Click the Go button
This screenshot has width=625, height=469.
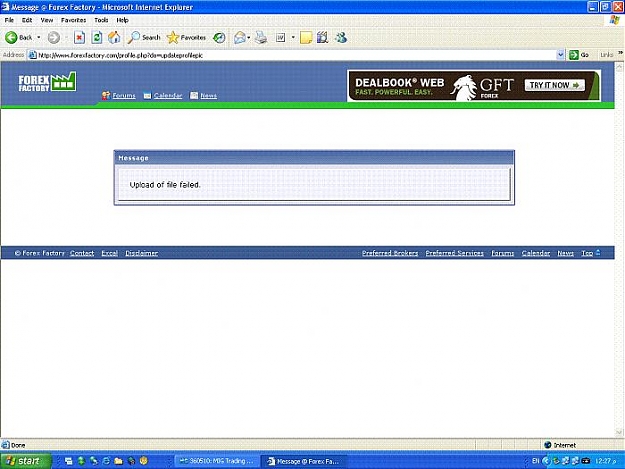tap(579, 55)
